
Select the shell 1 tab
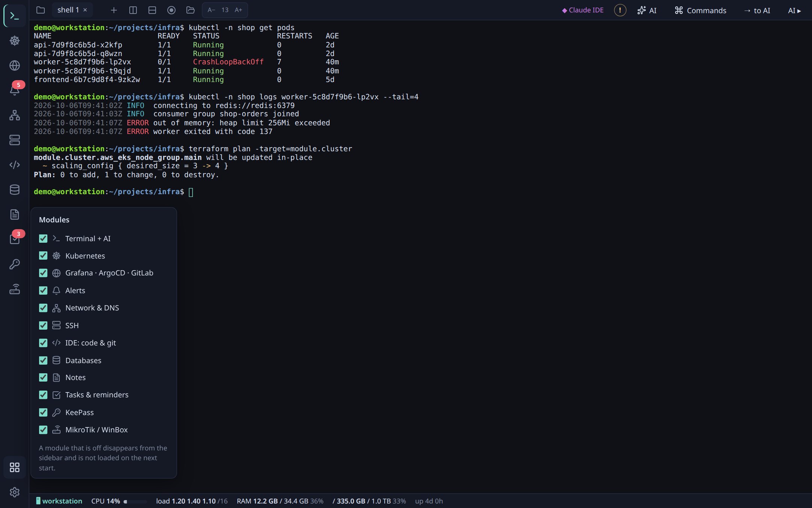click(68, 10)
